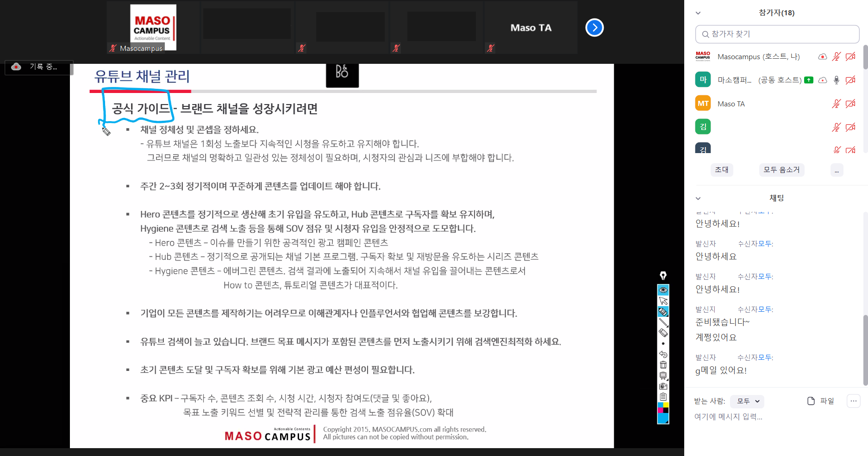This screenshot has height=456, width=868.
Task: Unmute Maso TA's microphone in participant list
Action: pos(836,104)
